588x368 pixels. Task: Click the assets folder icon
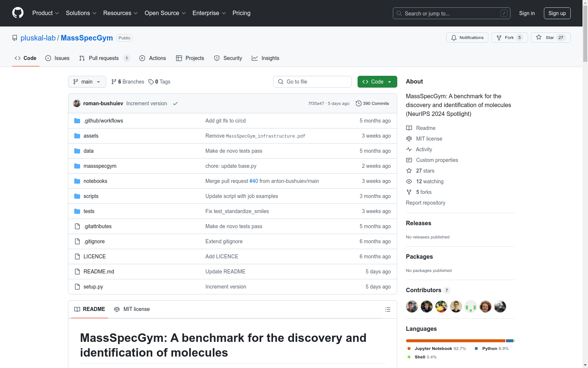tap(77, 136)
